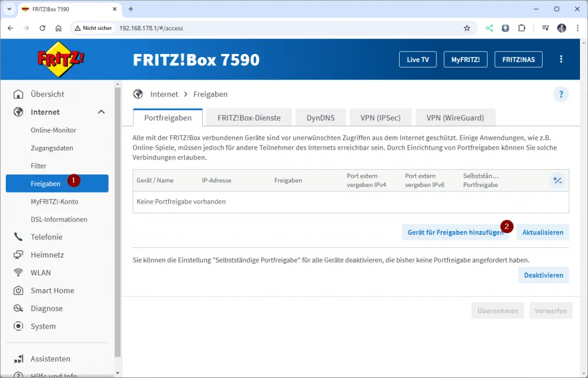The height and width of the screenshot is (378, 588).
Task: Switch to the VPN (WireGuard) tab
Action: tap(455, 118)
